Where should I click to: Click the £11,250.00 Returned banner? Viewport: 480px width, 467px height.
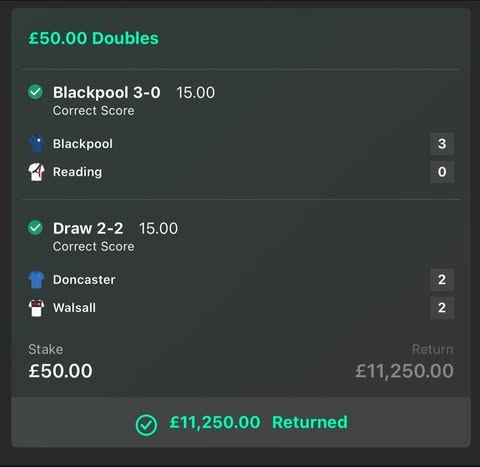click(x=241, y=422)
